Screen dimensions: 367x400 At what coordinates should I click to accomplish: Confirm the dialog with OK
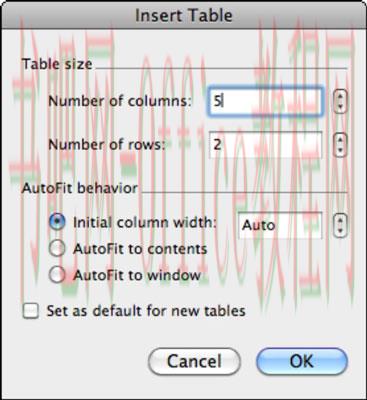tap(302, 361)
